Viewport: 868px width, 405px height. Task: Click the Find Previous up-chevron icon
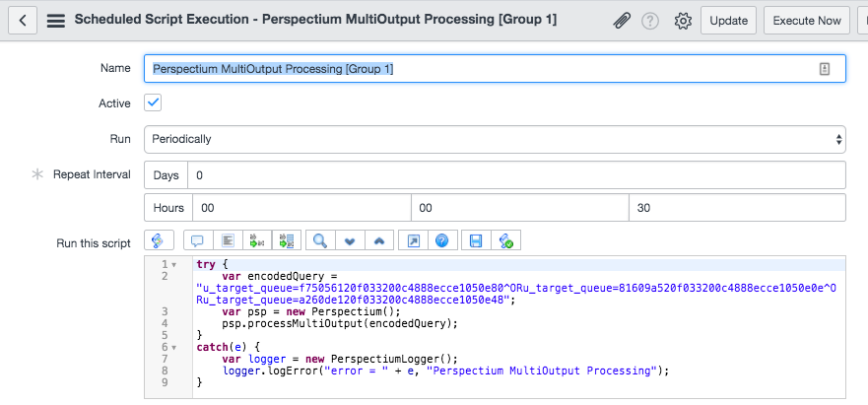pos(379,240)
